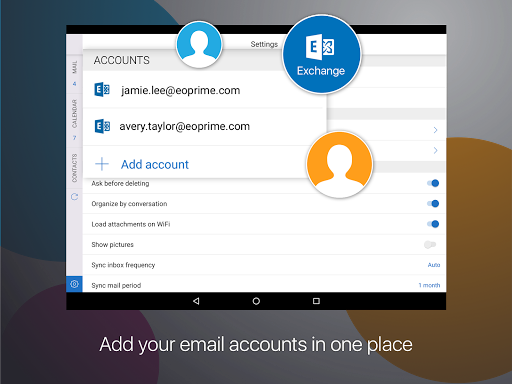512x384 pixels.
Task: Change Sync mail period 1 month value
Action: 429,285
